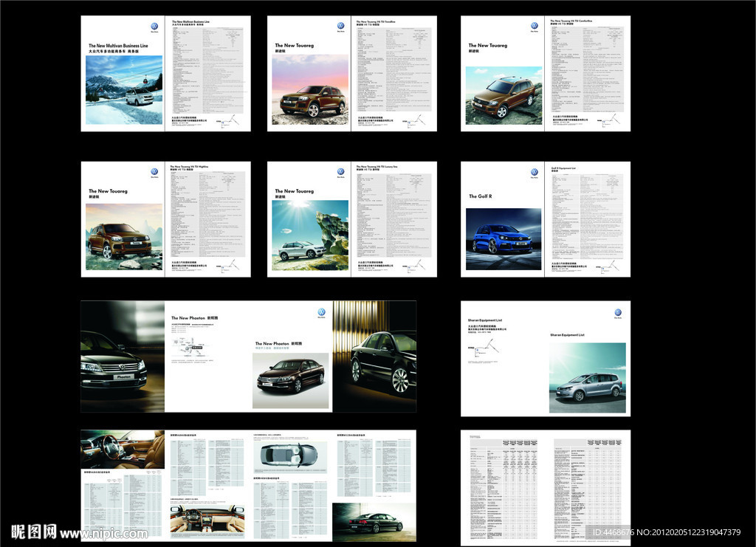Select the brown Touareg in river photo
The width and height of the screenshot is (756, 547).
click(x=124, y=237)
